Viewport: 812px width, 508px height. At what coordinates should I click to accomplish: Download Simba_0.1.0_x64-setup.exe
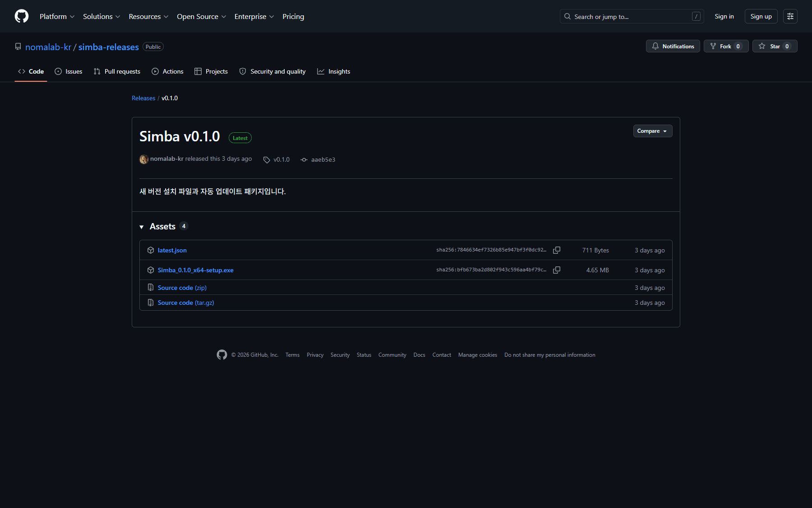coord(195,270)
